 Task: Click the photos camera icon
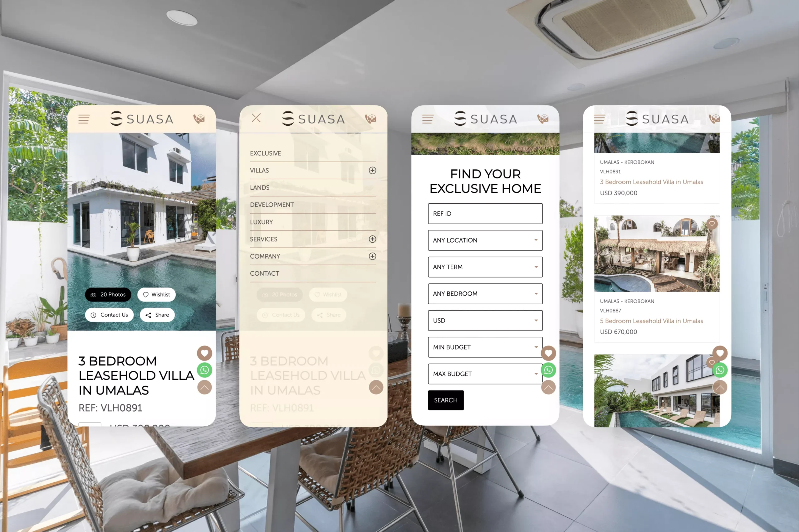click(95, 294)
